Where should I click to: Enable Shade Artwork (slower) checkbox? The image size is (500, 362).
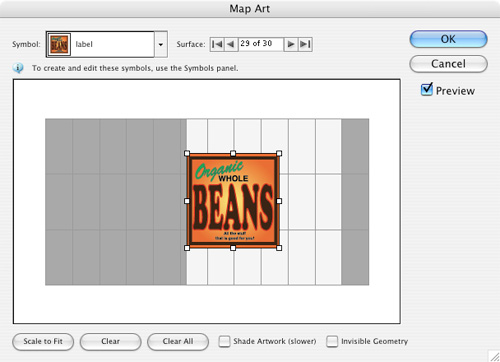click(x=224, y=341)
